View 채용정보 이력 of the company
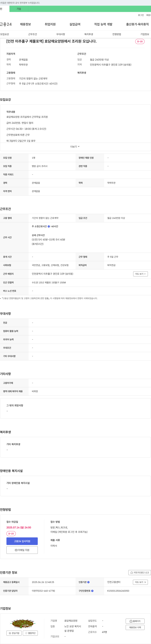 [135, 627]
